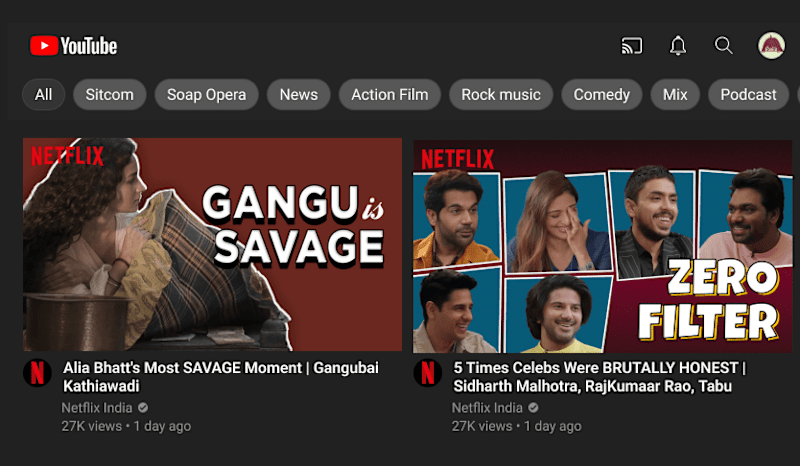Open the Netflix channel avatar beside the 5 Times Celebs video

click(x=428, y=373)
